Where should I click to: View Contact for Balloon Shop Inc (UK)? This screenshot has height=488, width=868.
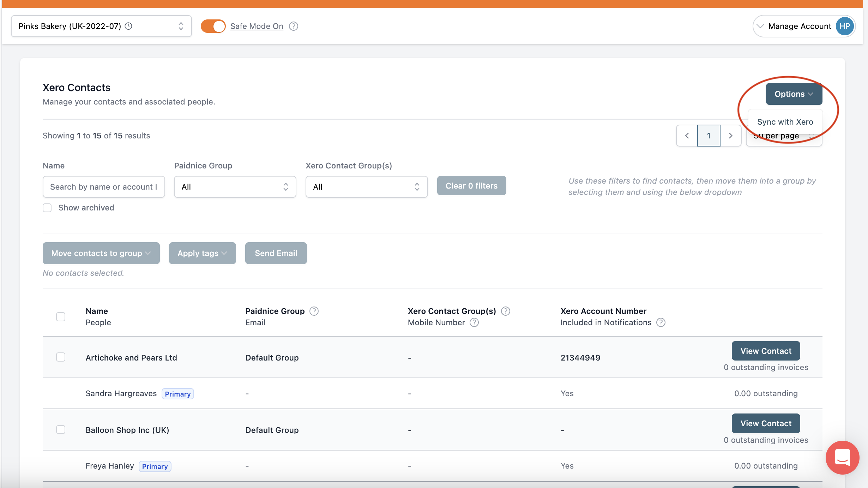(766, 423)
